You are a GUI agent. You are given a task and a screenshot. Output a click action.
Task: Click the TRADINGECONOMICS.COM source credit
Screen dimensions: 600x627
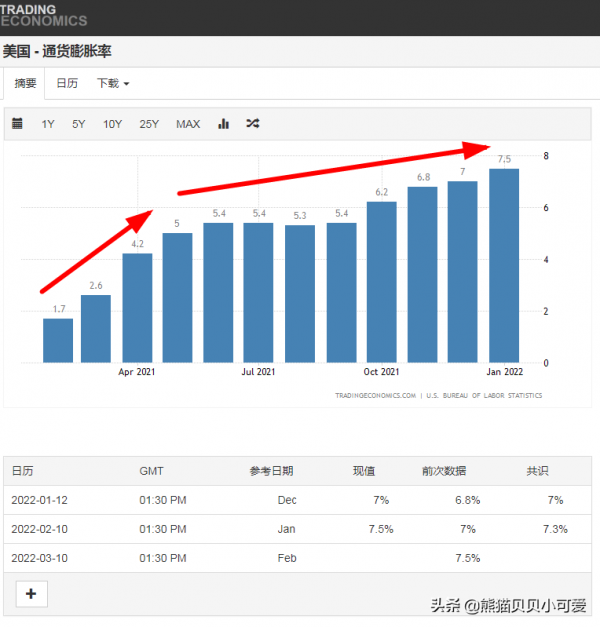click(x=376, y=395)
